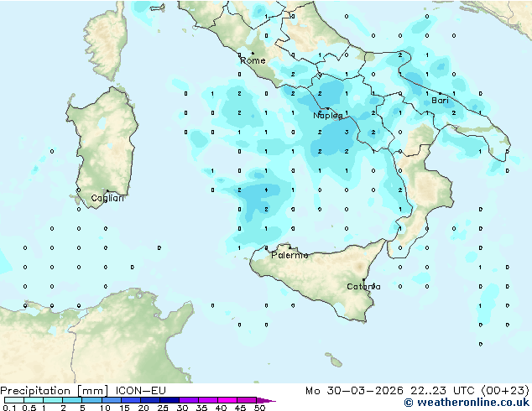The image size is (532, 411).
Task: Select legend swatch between 40 and 45
Action: pos(227,400)
